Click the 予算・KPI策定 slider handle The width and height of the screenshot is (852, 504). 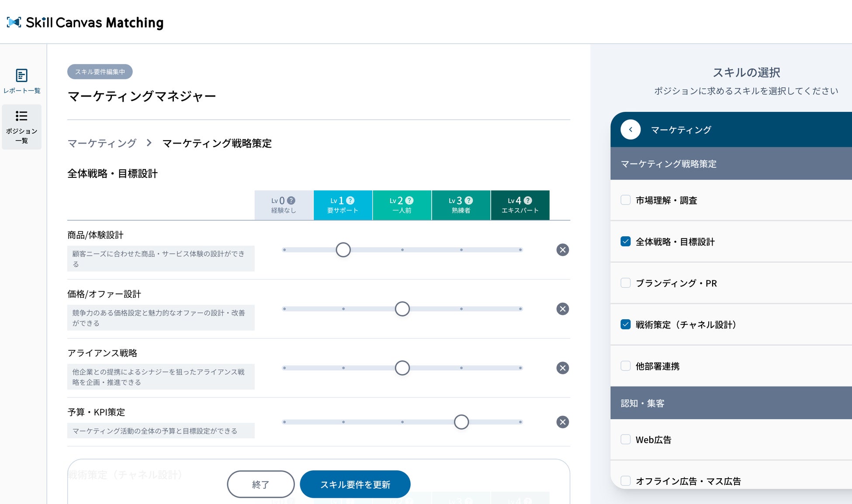point(461,422)
